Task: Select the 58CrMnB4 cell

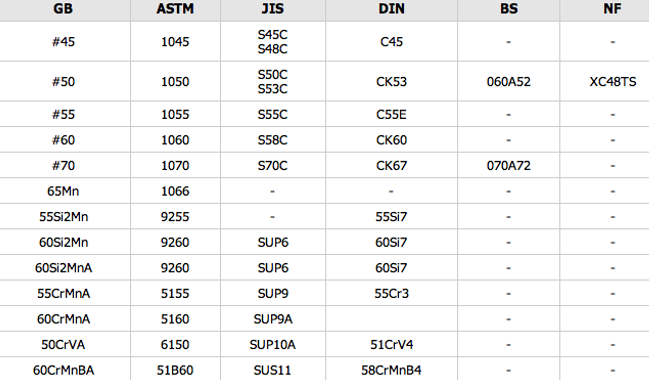Action: 391,370
